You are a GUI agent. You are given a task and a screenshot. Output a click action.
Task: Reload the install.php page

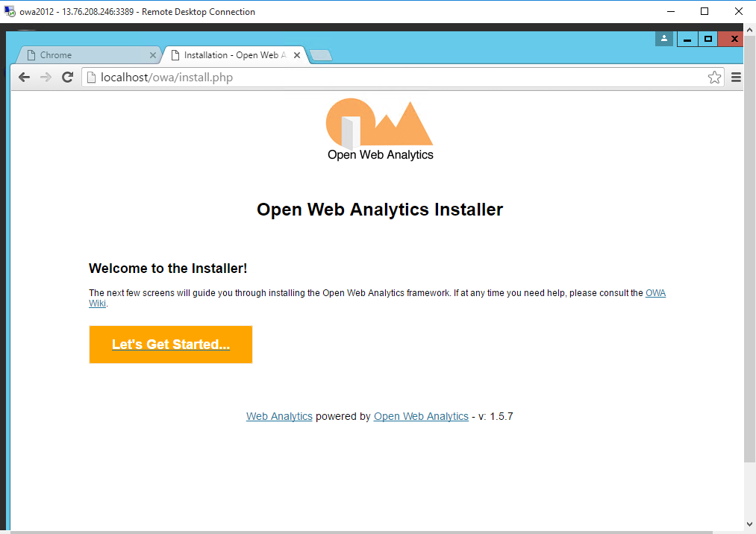coord(67,77)
